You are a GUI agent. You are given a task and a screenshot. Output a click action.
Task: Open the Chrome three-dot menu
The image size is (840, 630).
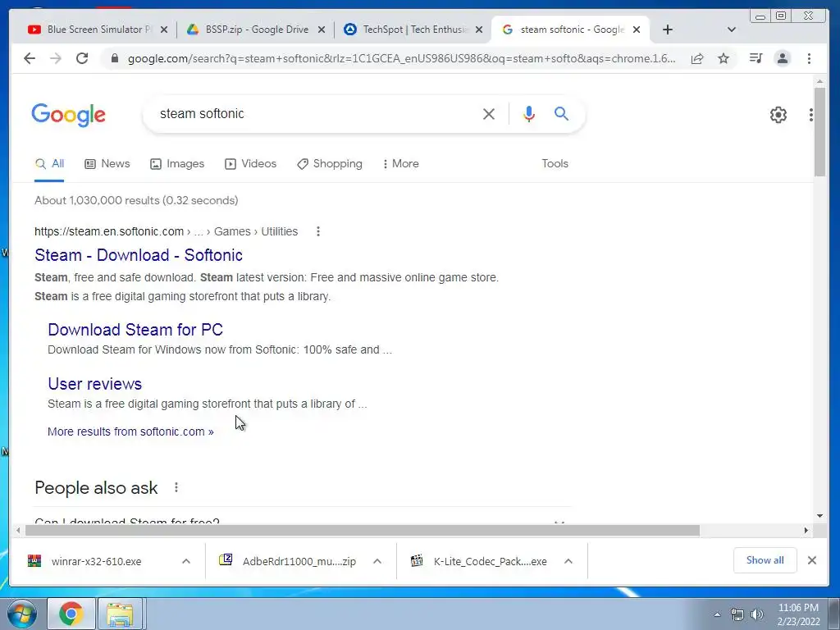click(x=809, y=58)
